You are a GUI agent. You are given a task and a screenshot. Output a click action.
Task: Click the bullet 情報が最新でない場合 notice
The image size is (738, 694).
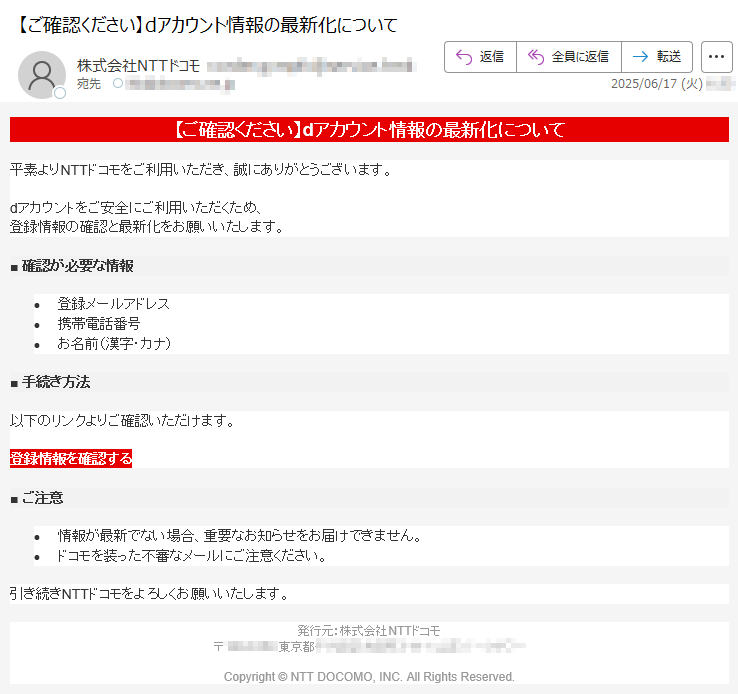(240, 535)
